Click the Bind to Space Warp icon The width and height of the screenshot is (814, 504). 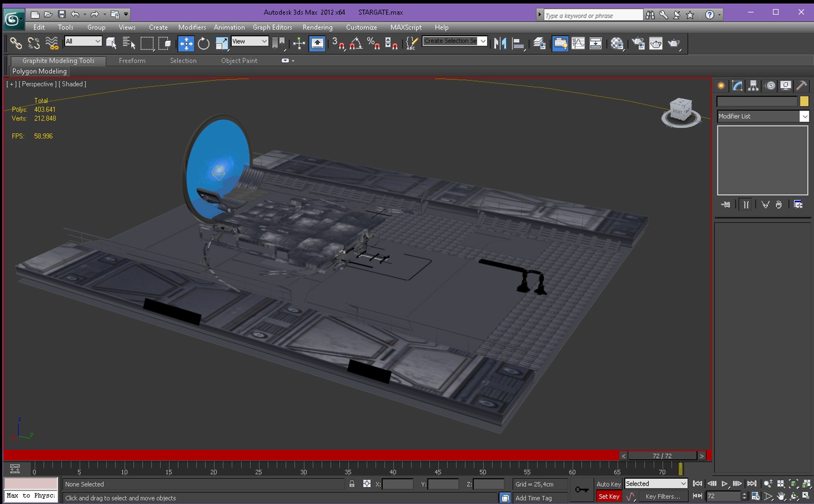tap(52, 43)
